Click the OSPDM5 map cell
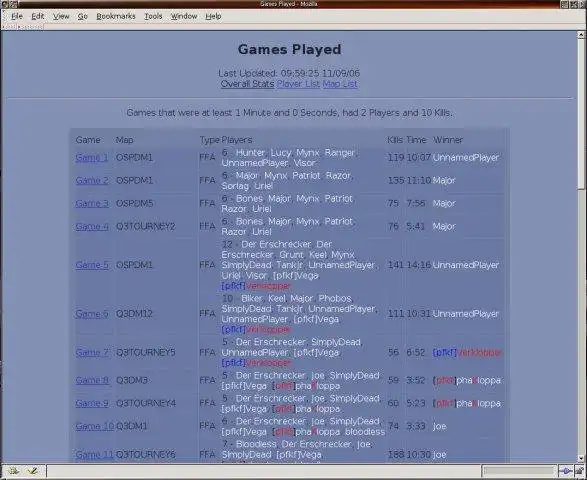Viewport: 587px width, 480px height. coord(134,203)
